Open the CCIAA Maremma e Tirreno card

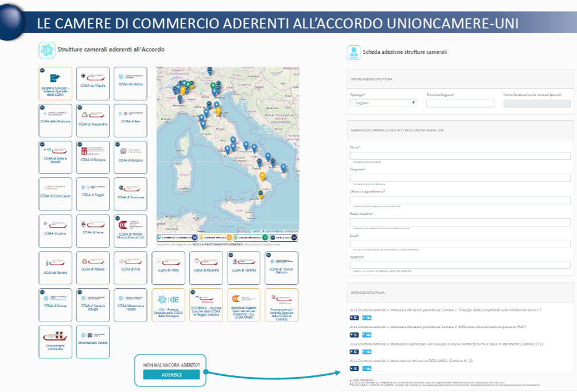[x=130, y=305]
